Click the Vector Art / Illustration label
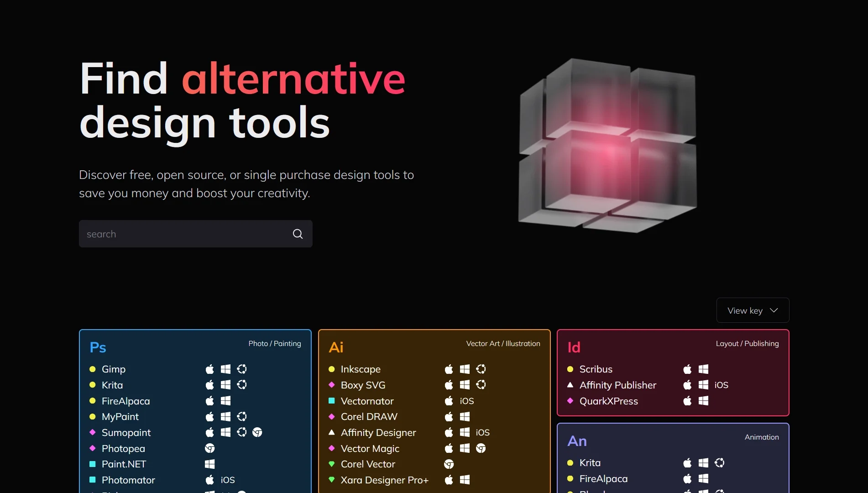 pyautogui.click(x=503, y=343)
